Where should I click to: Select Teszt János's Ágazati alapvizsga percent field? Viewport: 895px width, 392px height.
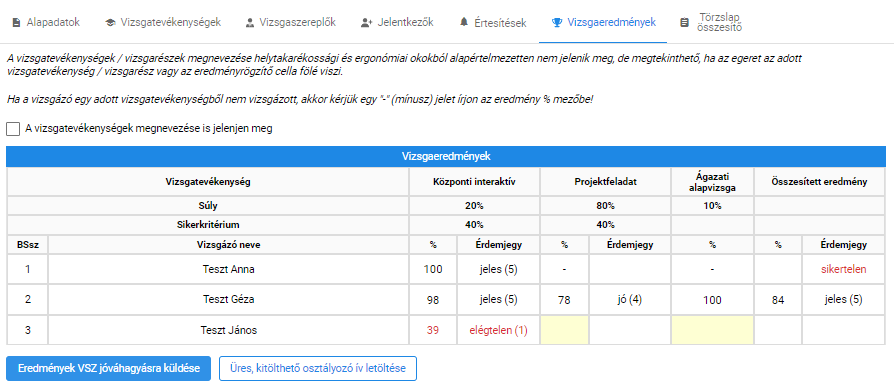pos(712,330)
